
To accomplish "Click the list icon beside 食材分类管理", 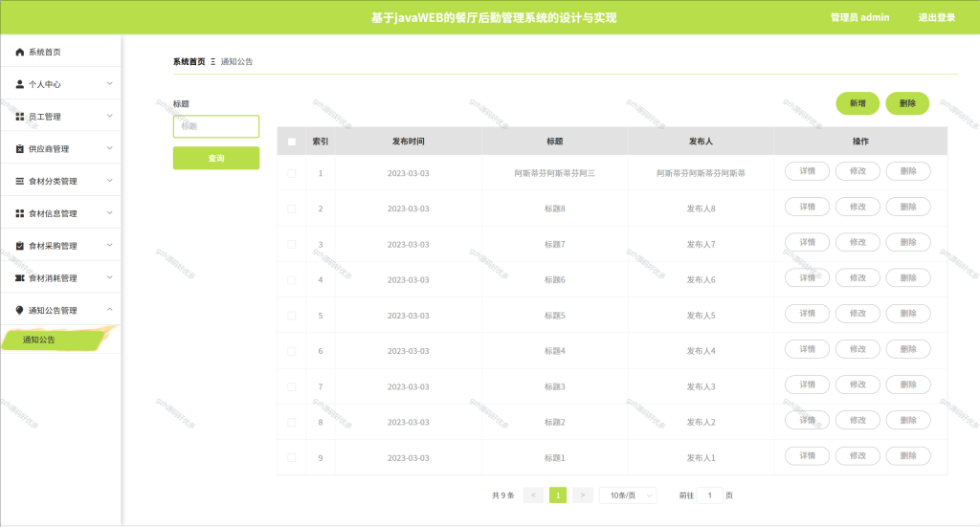I will point(19,181).
